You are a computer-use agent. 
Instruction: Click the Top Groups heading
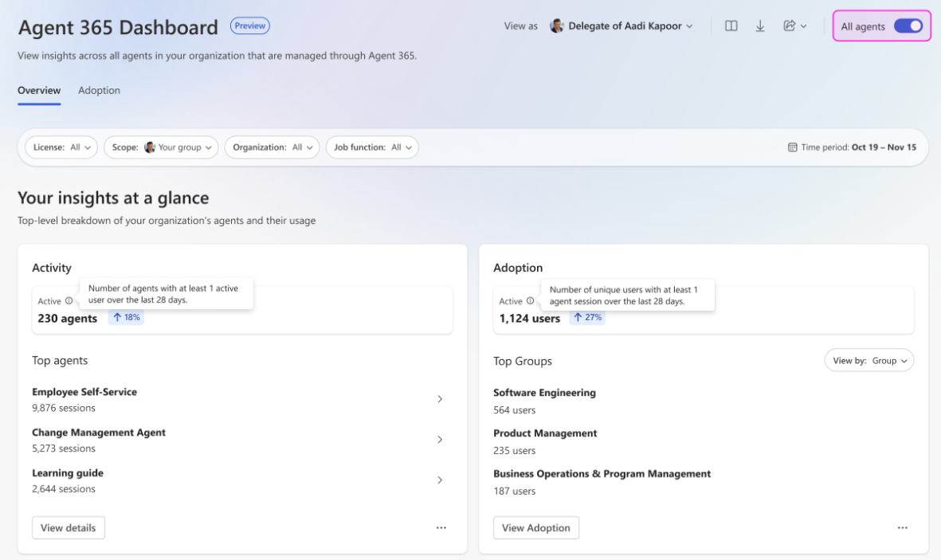(x=523, y=362)
